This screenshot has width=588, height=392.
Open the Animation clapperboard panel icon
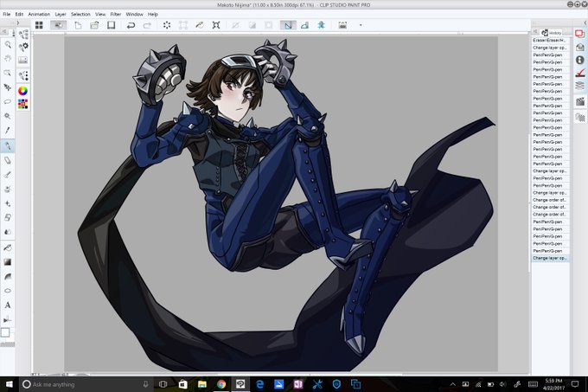[x=579, y=101]
